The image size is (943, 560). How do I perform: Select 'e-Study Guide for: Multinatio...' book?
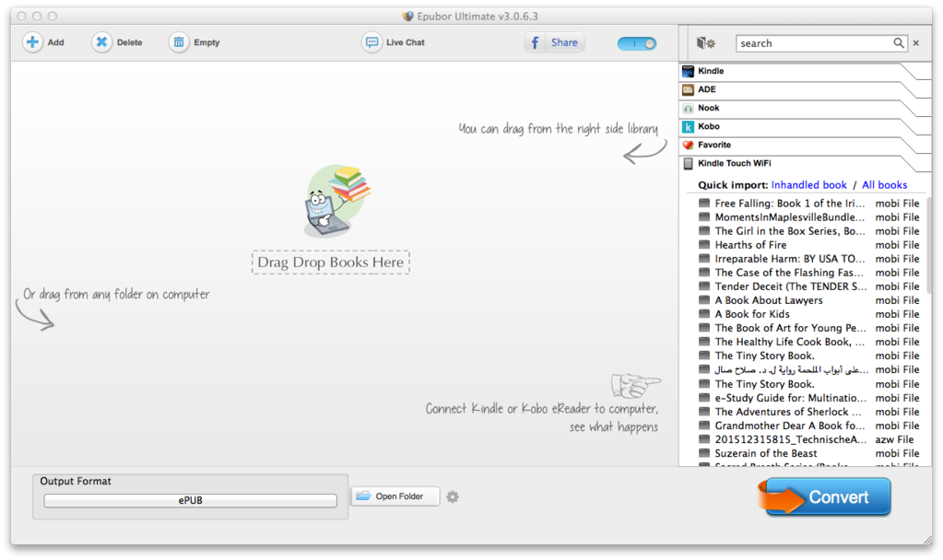808,398
